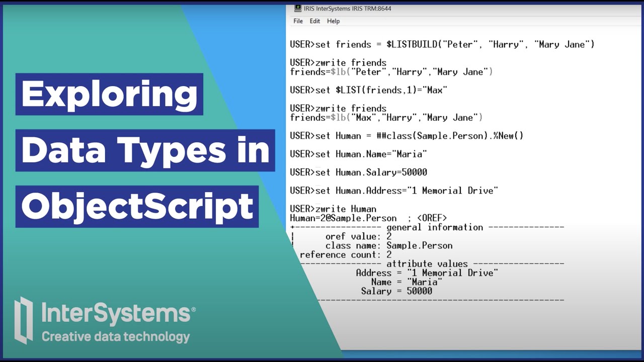Click the 'reference count: 2' line
The image size is (644, 362).
point(346,255)
